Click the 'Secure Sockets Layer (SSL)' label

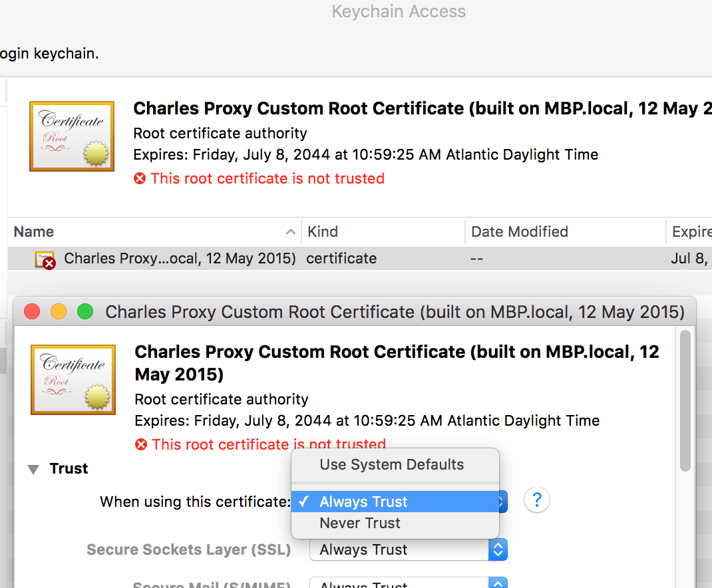click(189, 549)
